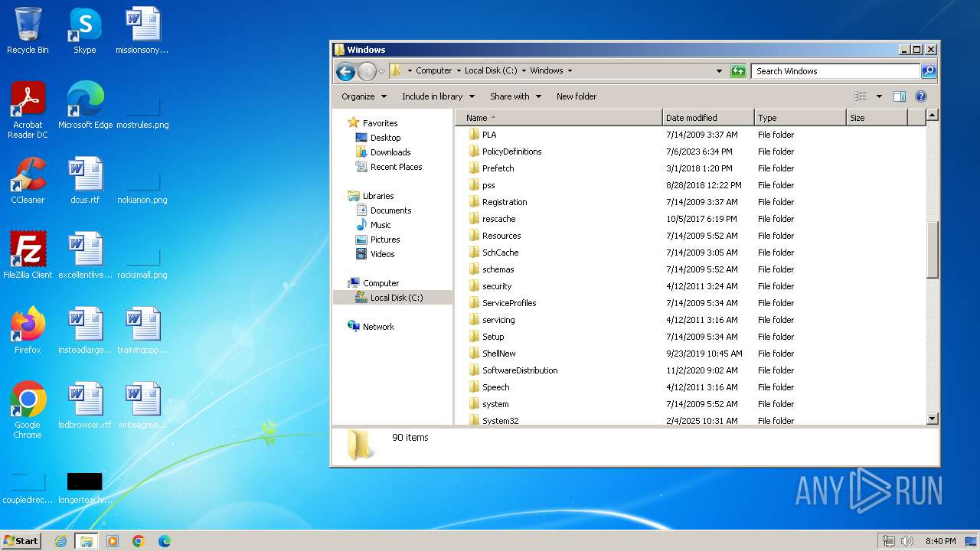Open the view options dropdown arrow

coord(879,96)
